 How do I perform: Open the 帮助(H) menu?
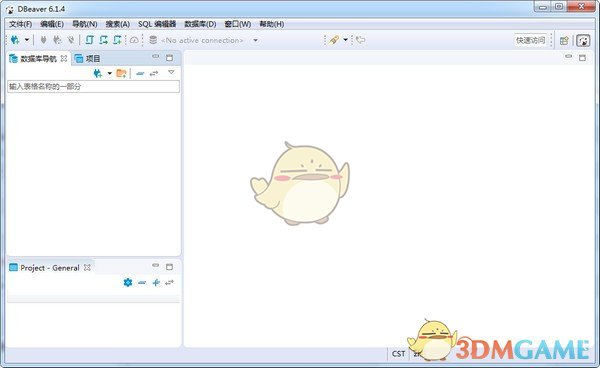pos(272,24)
